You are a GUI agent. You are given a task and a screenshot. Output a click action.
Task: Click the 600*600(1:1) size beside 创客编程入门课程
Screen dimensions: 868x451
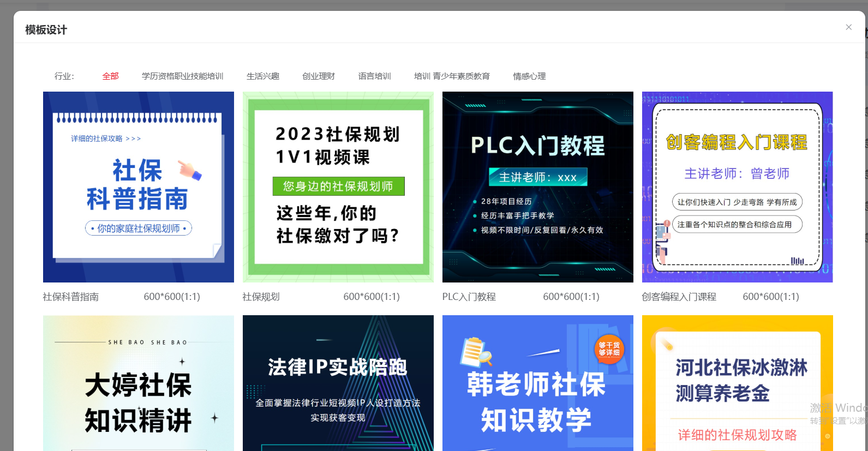click(771, 297)
